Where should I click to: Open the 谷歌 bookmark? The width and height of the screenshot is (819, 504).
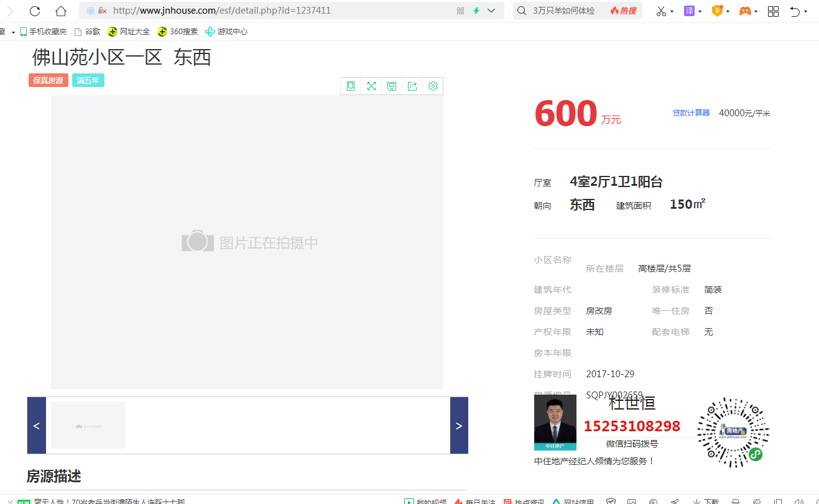click(x=92, y=31)
